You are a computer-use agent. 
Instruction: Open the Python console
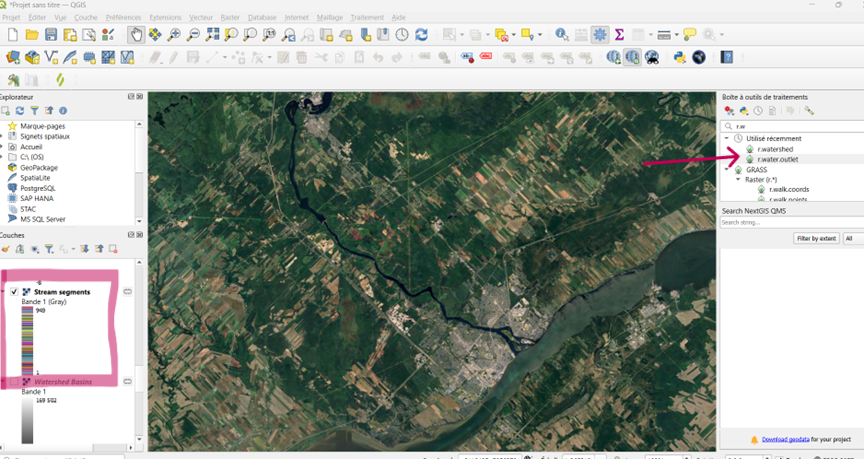(680, 58)
